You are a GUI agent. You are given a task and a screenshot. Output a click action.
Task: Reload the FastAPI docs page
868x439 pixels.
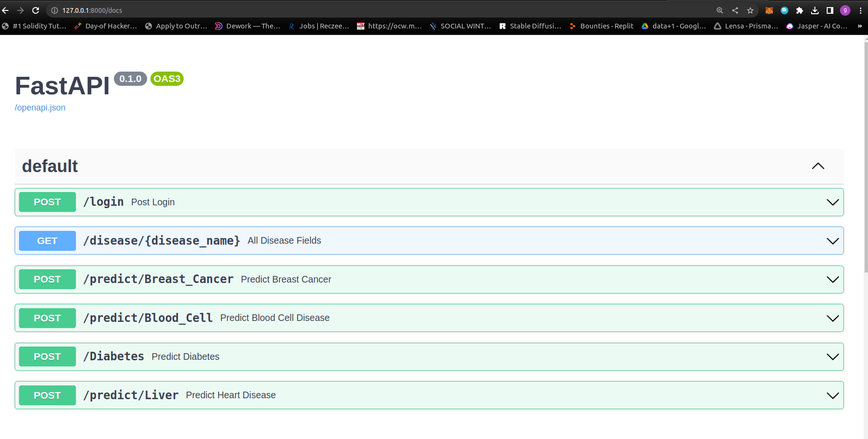click(36, 10)
